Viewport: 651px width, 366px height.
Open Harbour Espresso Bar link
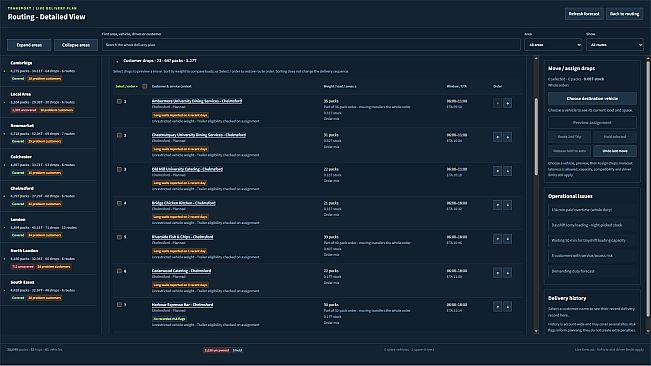[182, 305]
